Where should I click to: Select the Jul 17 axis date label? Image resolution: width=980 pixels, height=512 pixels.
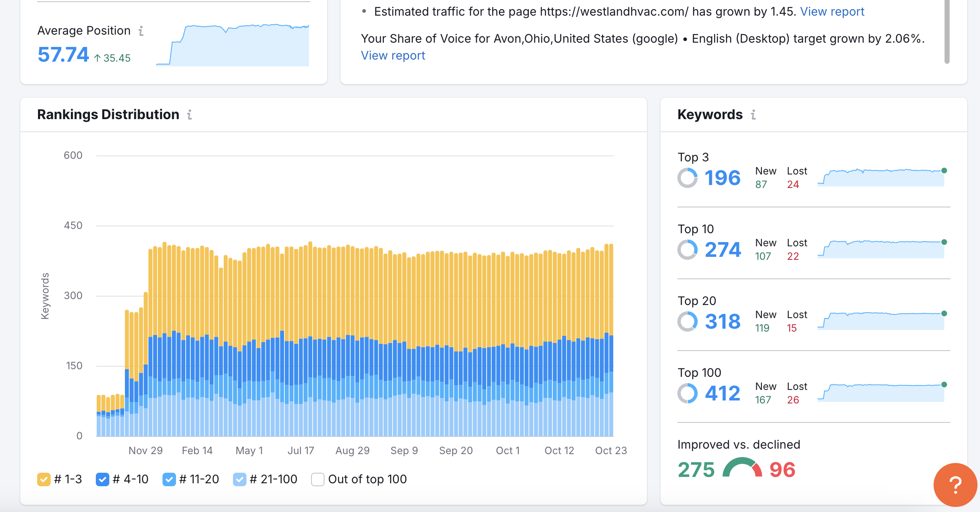tap(301, 451)
